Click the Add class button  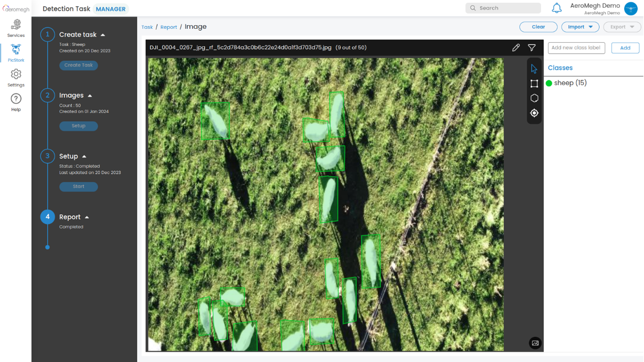coord(625,48)
